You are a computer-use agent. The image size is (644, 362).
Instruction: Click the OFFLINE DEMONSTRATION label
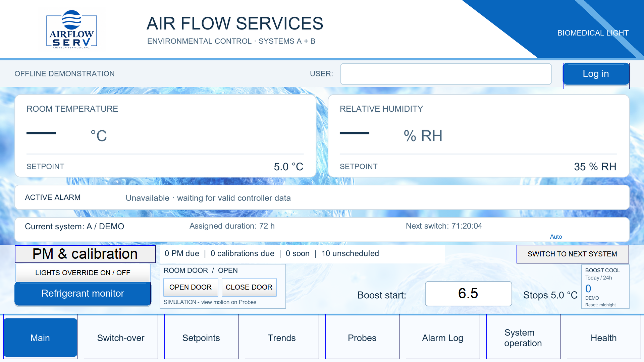[64, 74]
